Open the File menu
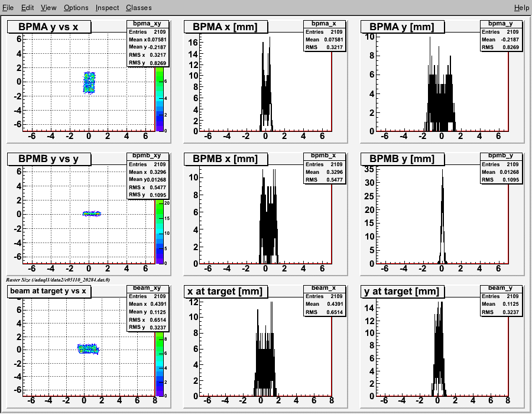 8,8
